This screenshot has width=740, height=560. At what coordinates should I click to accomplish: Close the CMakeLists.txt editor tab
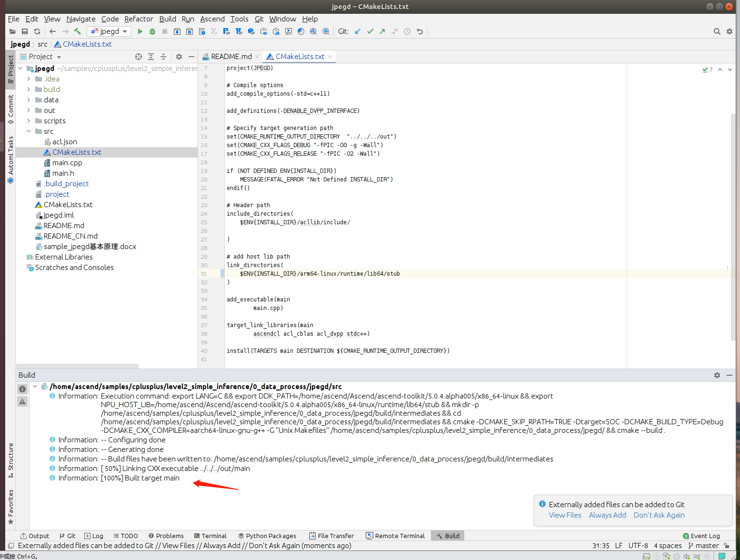[x=330, y=57]
